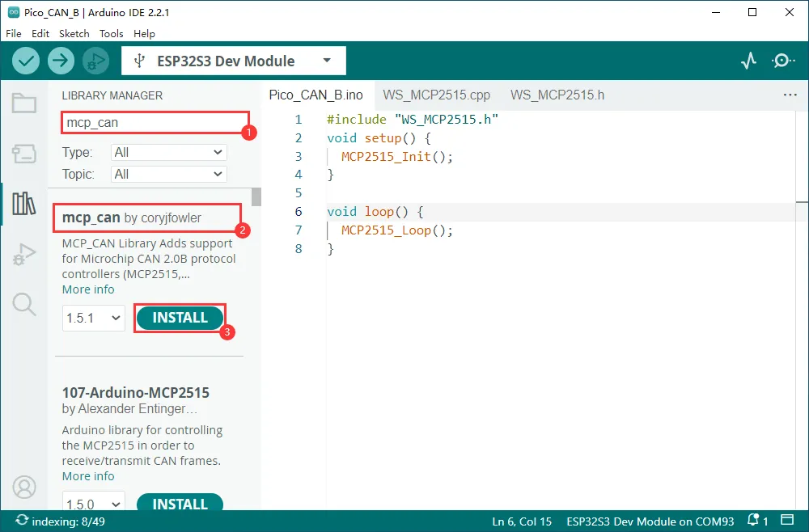Switch to the WS_MCP2515.h tab

[557, 95]
